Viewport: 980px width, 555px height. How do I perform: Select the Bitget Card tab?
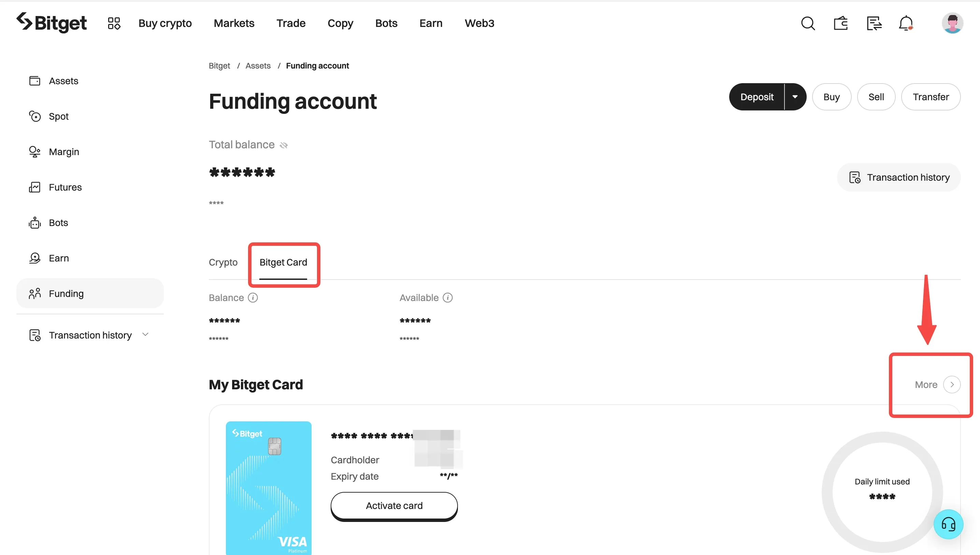pos(283,262)
